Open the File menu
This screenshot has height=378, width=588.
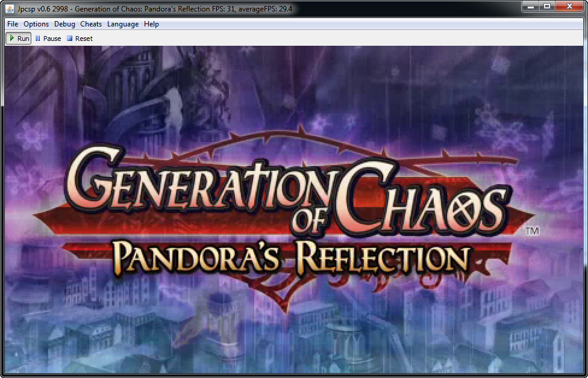click(13, 24)
